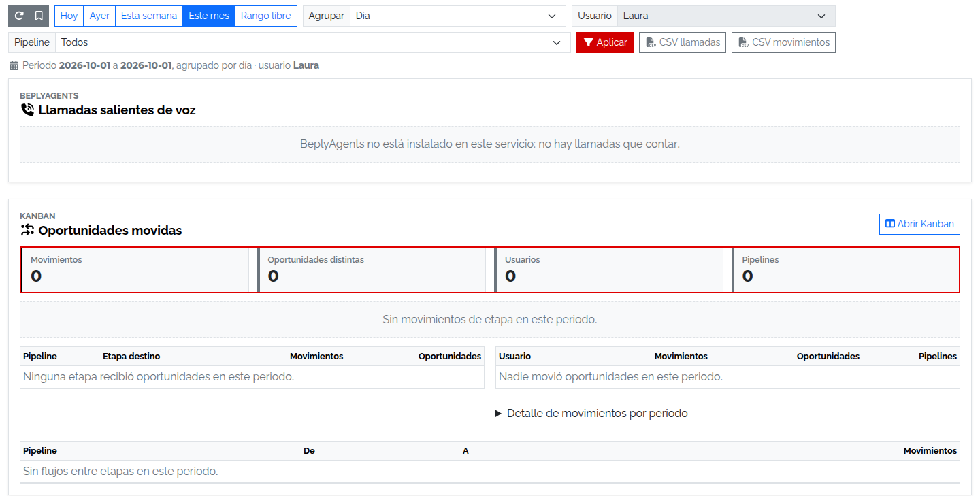Open the board via Abrir Kanban
Viewport: 980px width, 496px height.
pos(919,224)
